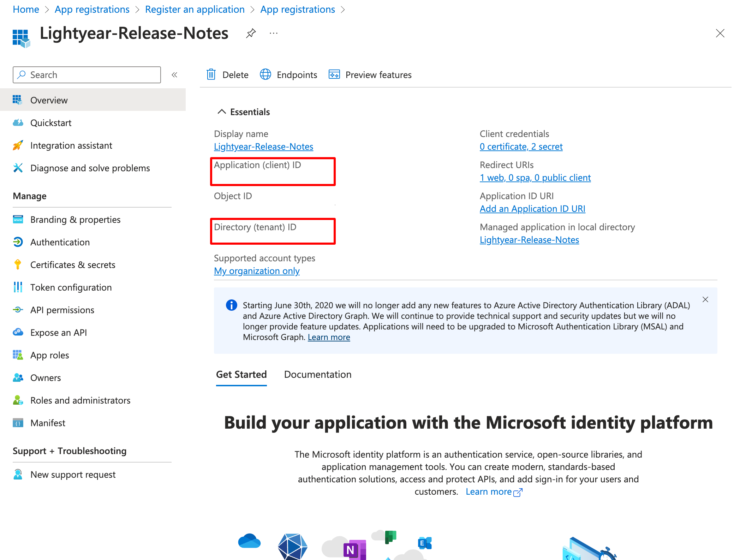Screen dimensions: 740x560
Task: Click Learn more about identity platform
Action: pos(494,492)
